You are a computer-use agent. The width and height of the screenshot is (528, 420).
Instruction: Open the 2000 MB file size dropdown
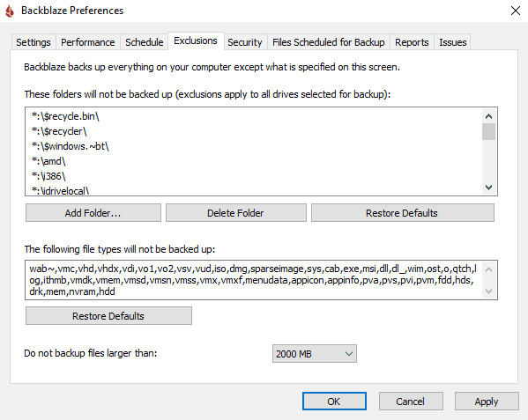tap(315, 354)
